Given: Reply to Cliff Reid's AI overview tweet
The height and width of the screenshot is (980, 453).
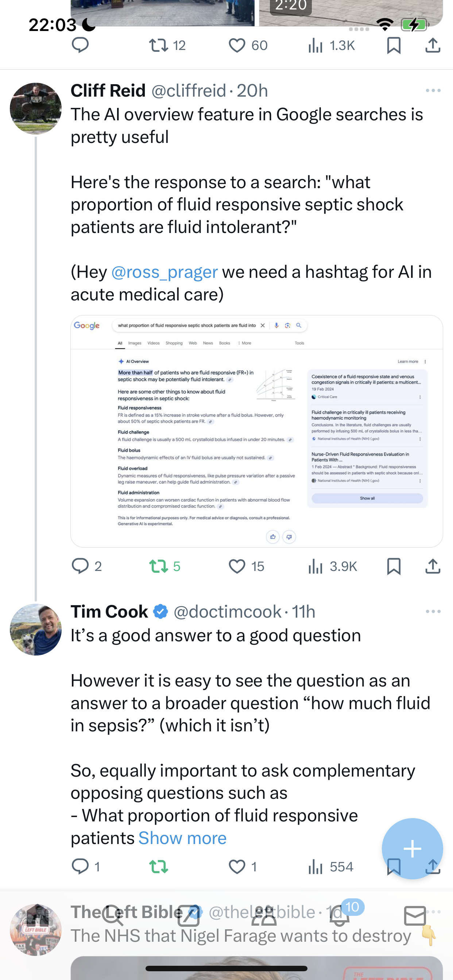Looking at the screenshot, I should pyautogui.click(x=80, y=566).
